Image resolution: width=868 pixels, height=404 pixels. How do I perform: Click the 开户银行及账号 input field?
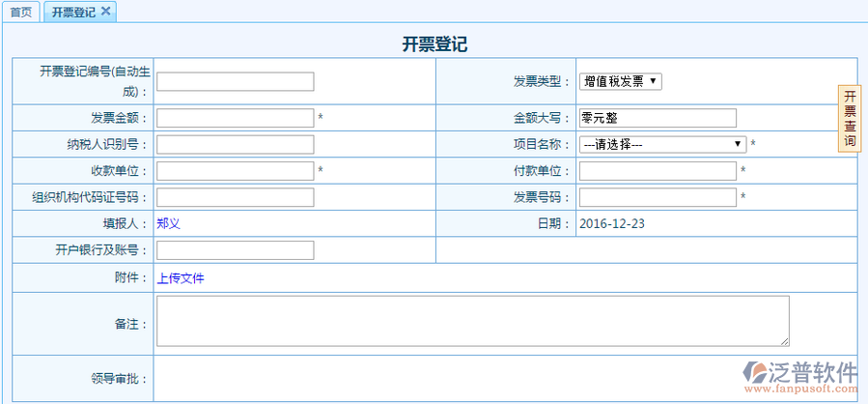click(x=236, y=250)
